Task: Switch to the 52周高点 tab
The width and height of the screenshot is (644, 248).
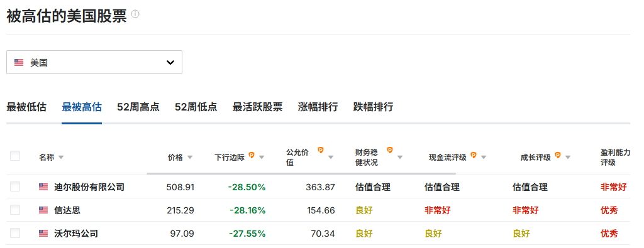Action: [x=138, y=107]
